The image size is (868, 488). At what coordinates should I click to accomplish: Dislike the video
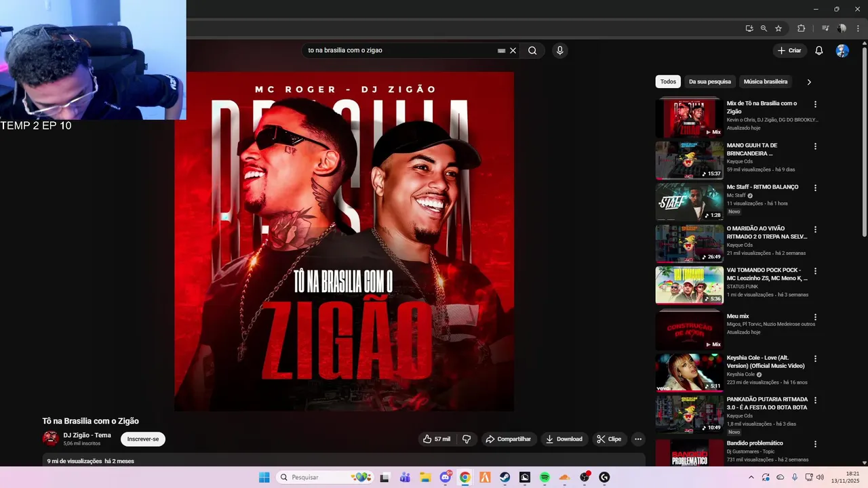tap(467, 439)
